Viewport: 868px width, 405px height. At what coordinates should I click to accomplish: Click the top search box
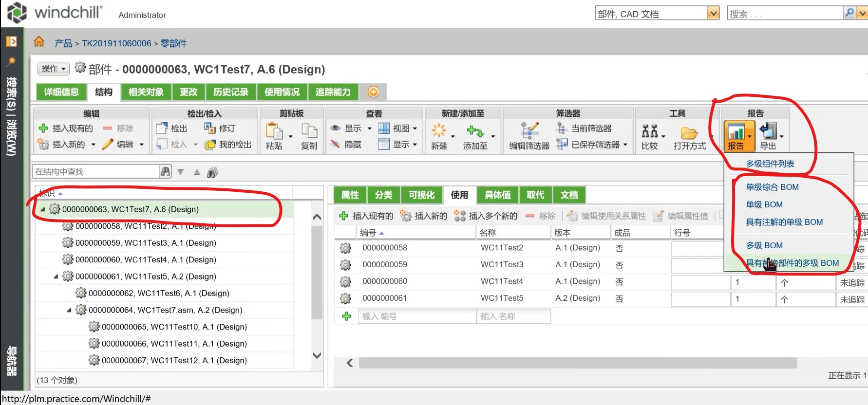point(785,13)
